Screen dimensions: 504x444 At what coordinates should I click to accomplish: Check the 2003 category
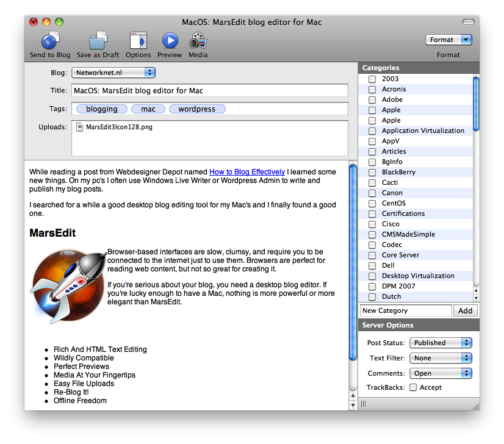coord(372,79)
